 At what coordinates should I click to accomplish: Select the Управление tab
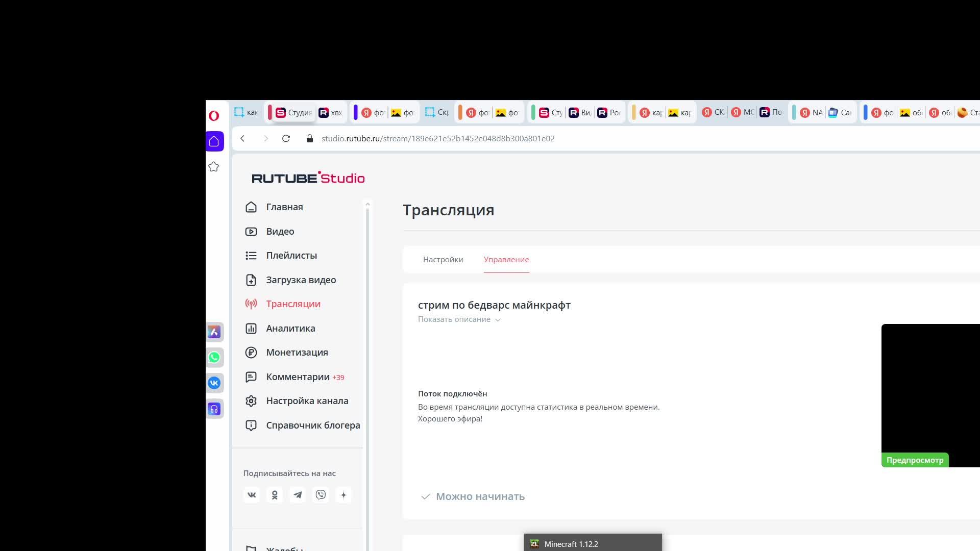(506, 260)
